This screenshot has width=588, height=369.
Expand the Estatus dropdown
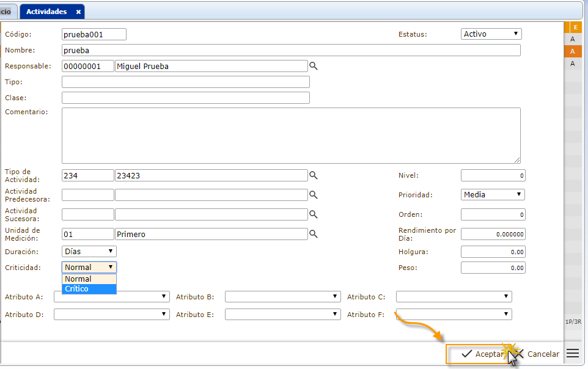click(x=491, y=34)
